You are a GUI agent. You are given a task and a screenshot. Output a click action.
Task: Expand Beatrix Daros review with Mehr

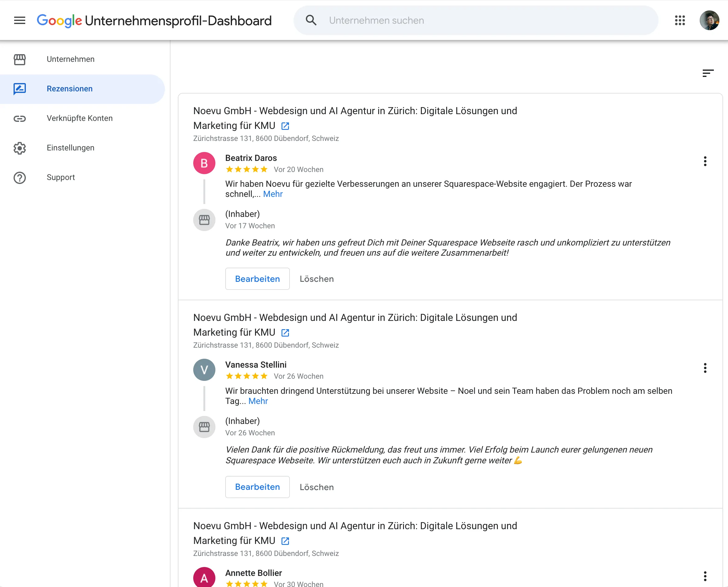[273, 194]
